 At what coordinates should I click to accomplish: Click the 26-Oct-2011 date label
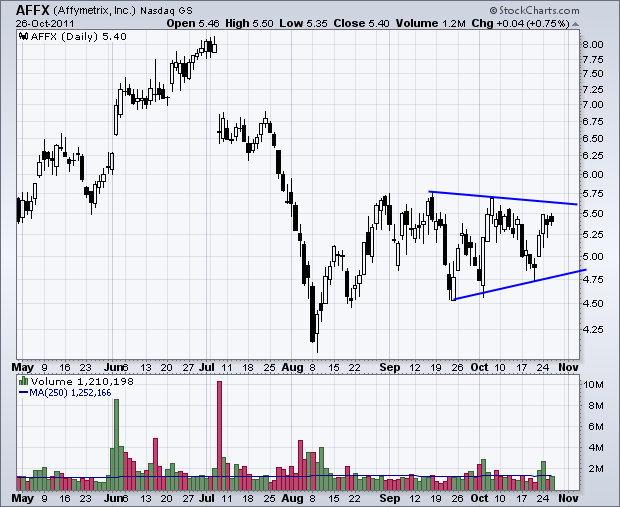pyautogui.click(x=45, y=23)
